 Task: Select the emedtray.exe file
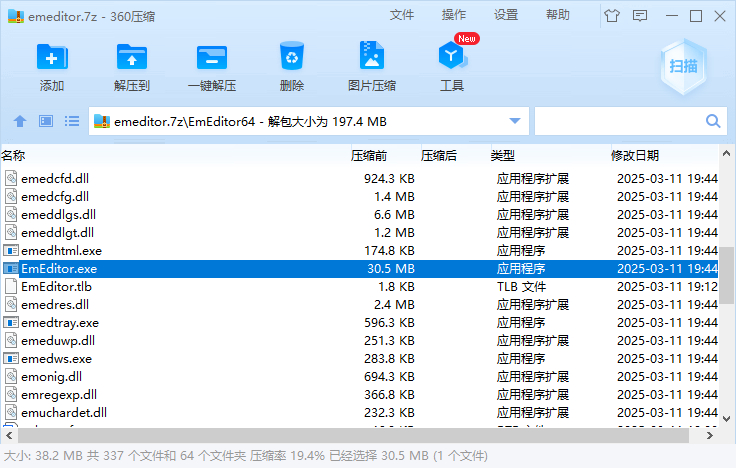[60, 323]
